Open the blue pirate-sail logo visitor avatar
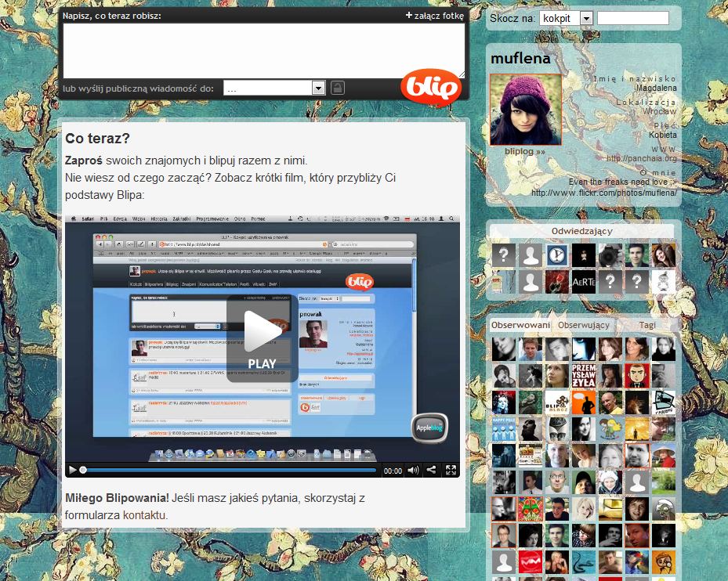 pyautogui.click(x=557, y=255)
